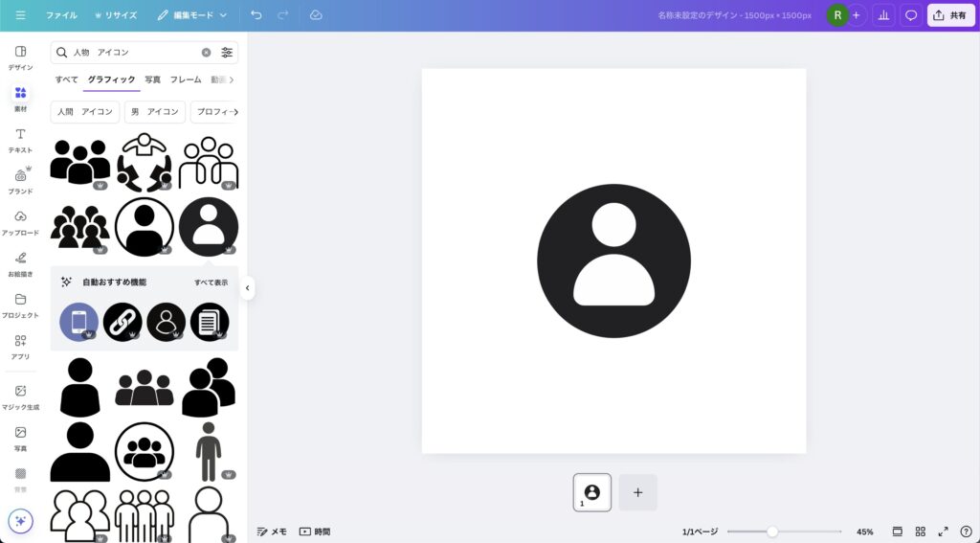
Task: Open the ファイル menu
Action: tap(61, 15)
